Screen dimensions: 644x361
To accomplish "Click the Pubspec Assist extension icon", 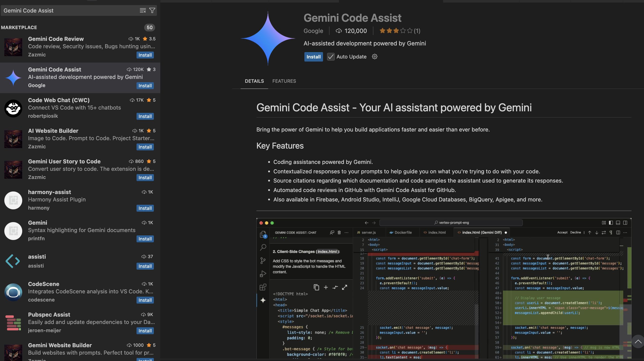I will click(13, 323).
